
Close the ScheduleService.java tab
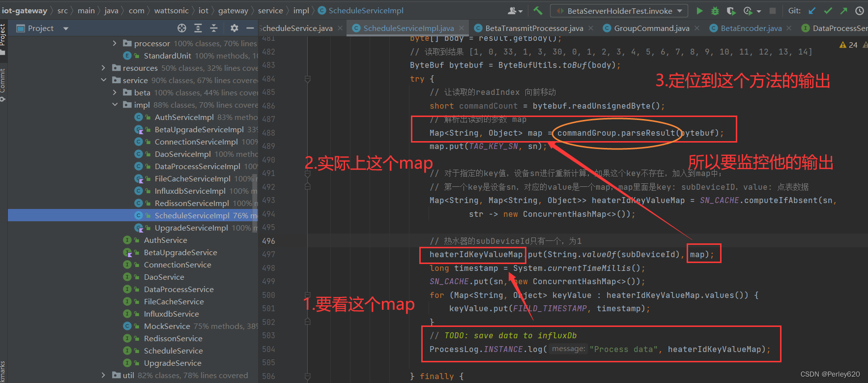click(x=340, y=29)
